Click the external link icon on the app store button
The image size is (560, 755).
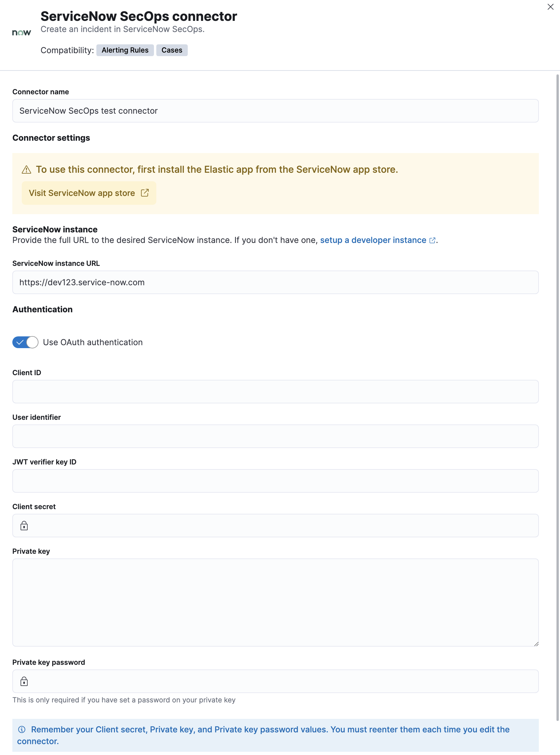[x=145, y=193]
